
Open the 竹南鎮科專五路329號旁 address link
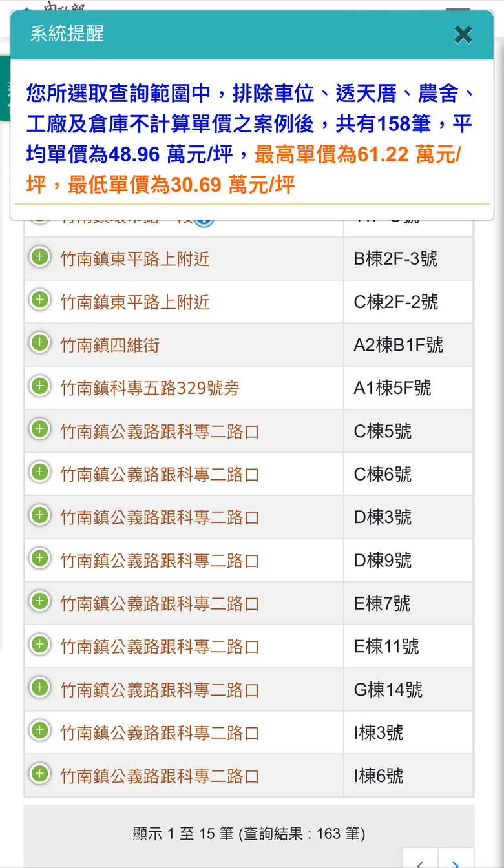[x=150, y=388]
